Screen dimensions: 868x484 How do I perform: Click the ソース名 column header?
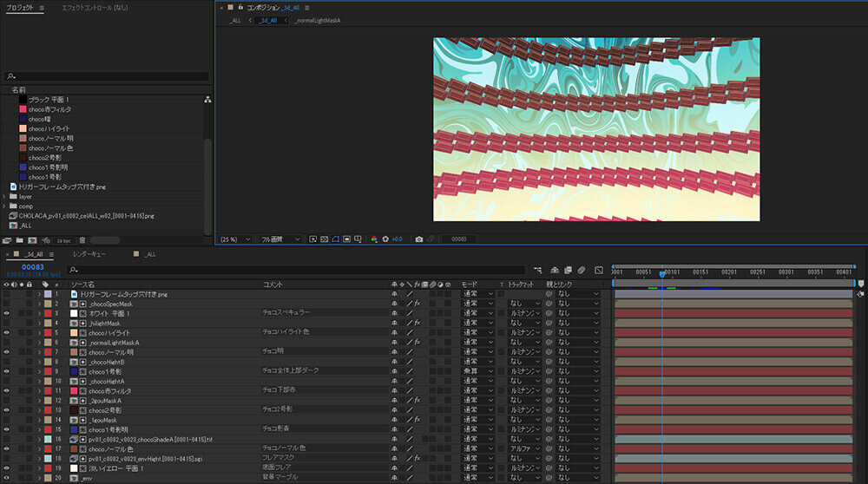82,285
